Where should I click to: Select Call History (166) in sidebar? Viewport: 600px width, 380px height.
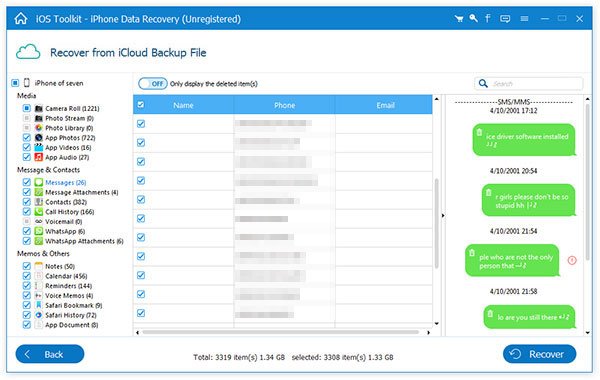click(x=69, y=212)
